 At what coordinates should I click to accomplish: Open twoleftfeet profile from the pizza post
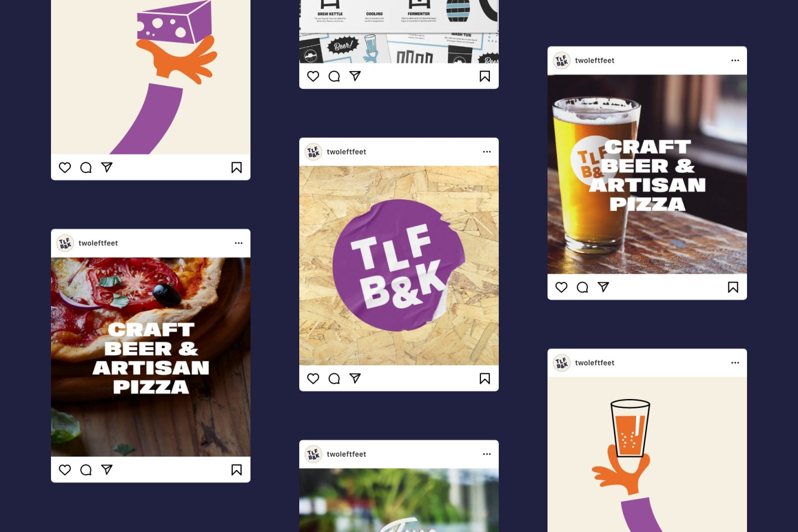[x=98, y=243]
